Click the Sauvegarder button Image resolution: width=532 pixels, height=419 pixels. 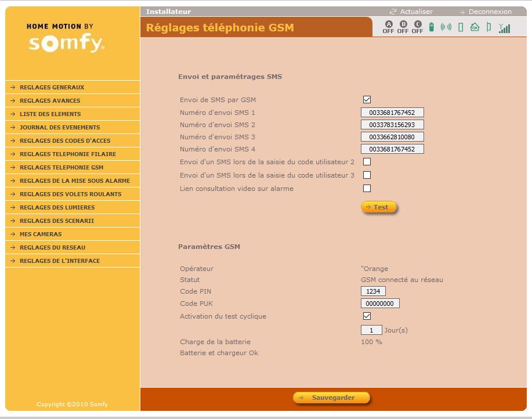tap(332, 398)
